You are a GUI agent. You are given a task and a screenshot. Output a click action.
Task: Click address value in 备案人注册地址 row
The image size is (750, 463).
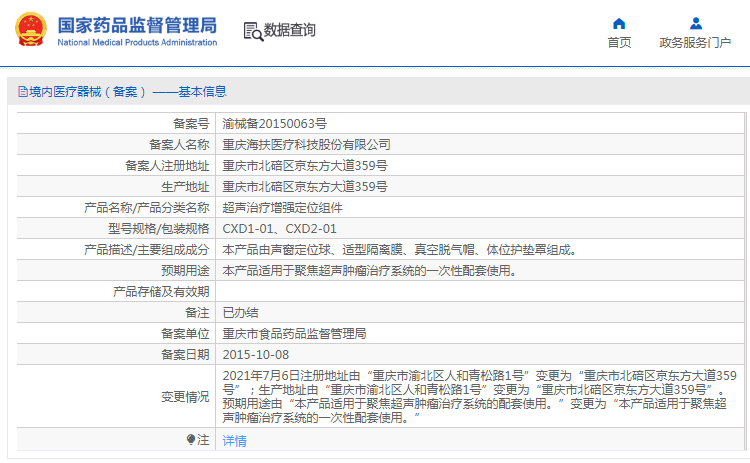click(x=305, y=165)
